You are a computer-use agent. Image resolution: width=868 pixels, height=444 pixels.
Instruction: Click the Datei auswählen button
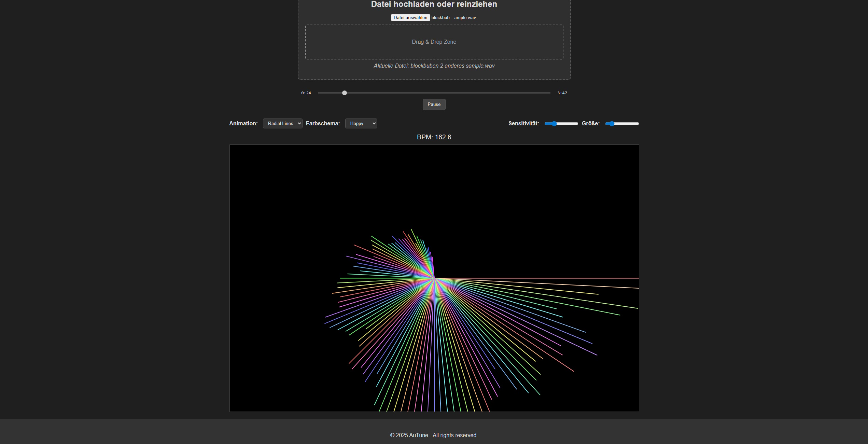[x=410, y=17]
